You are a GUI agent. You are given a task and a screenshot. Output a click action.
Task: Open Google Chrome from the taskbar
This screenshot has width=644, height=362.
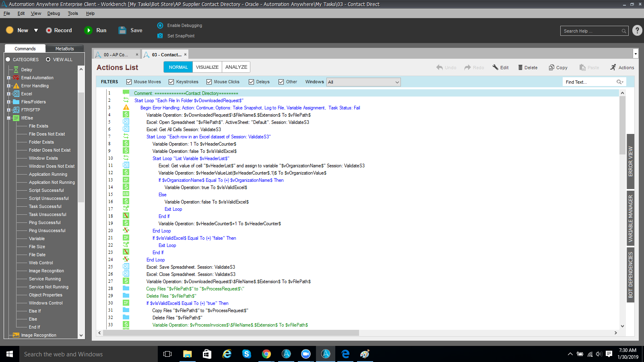coord(266,354)
